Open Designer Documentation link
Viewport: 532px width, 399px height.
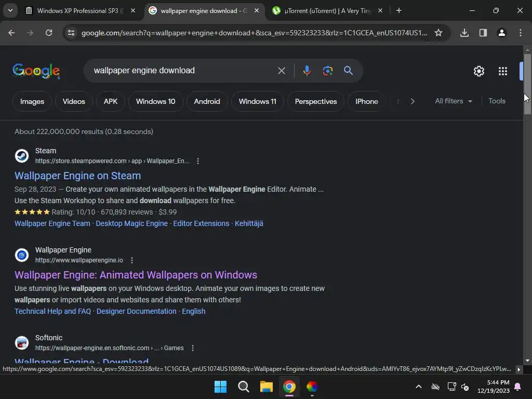(x=137, y=312)
